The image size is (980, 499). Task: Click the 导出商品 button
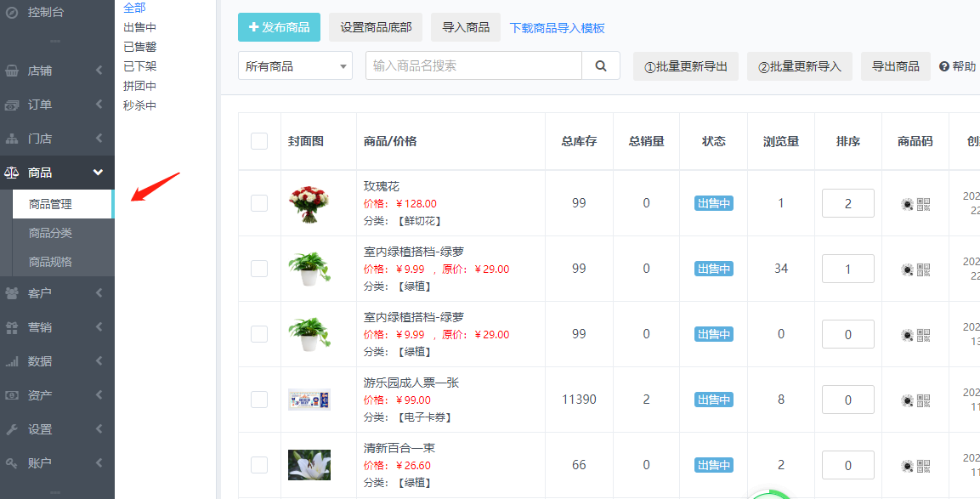tap(896, 66)
